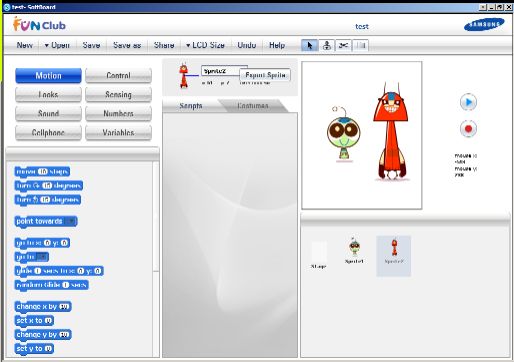Click Undo in the toolbar
This screenshot has height=362, width=514.
pyautogui.click(x=247, y=45)
